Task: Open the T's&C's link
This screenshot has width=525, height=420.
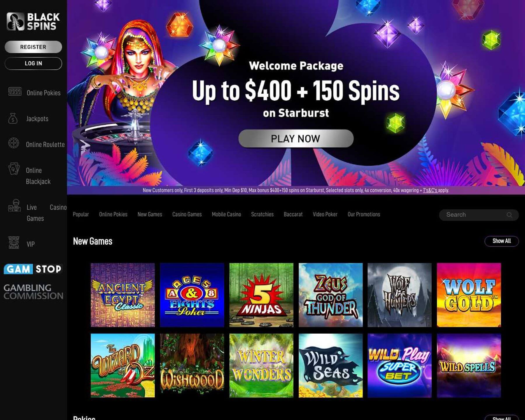Action: 430,190
